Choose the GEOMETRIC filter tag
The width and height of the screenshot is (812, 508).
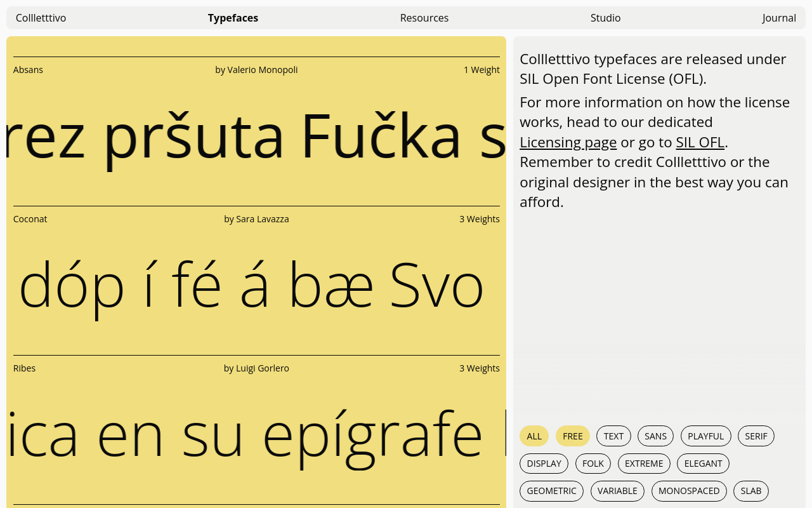(551, 491)
